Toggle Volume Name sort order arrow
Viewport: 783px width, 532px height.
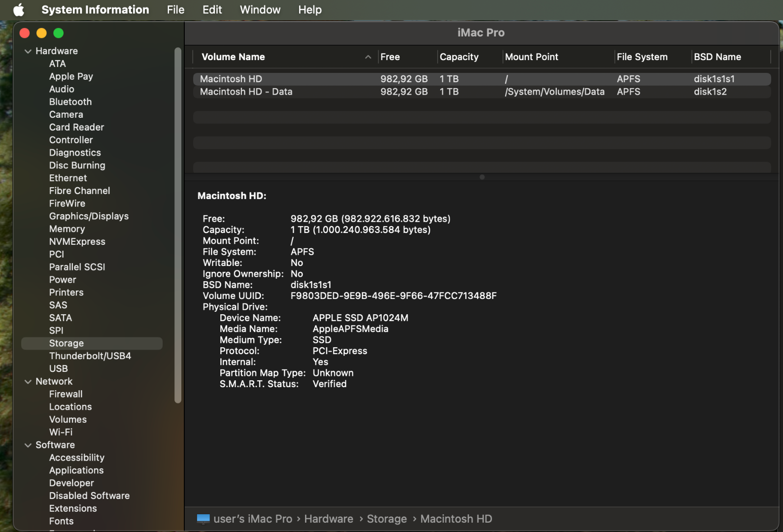(x=368, y=57)
